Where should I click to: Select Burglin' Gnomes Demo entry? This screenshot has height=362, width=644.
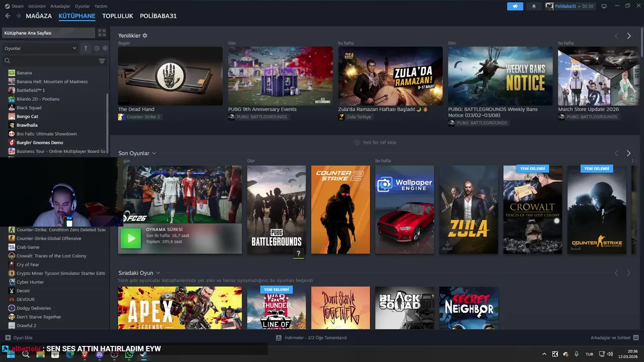[x=40, y=143]
